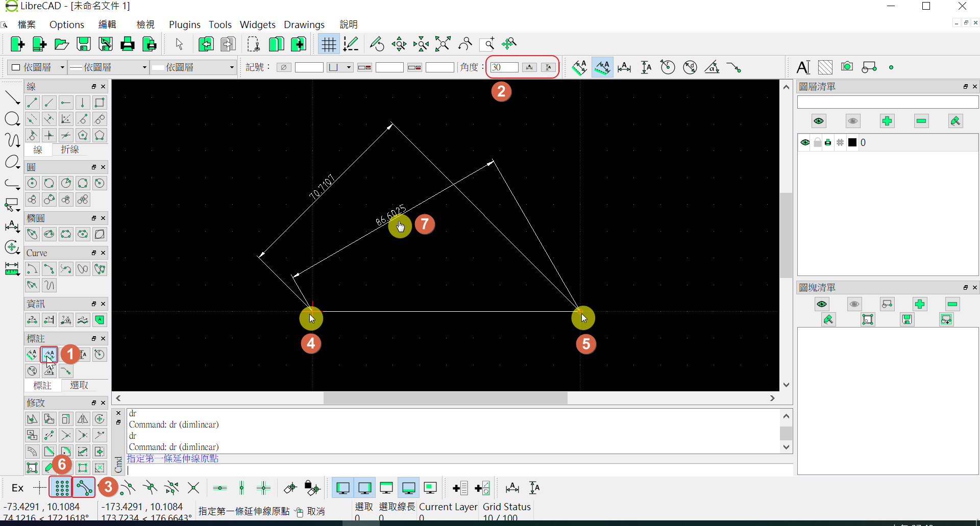The width and height of the screenshot is (980, 526).
Task: Click the command line input field
Action: pyautogui.click(x=459, y=470)
